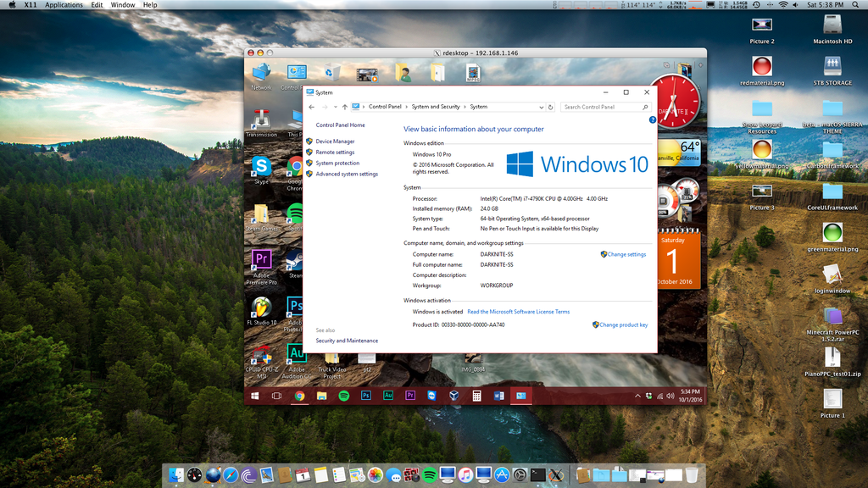Select System control panel taskbar button
The image size is (868, 488).
(521, 396)
